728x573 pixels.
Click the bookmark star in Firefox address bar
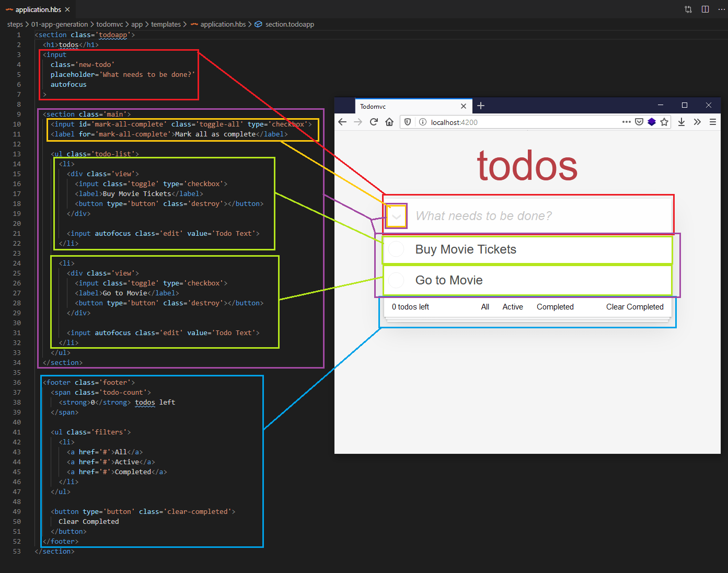coord(664,122)
